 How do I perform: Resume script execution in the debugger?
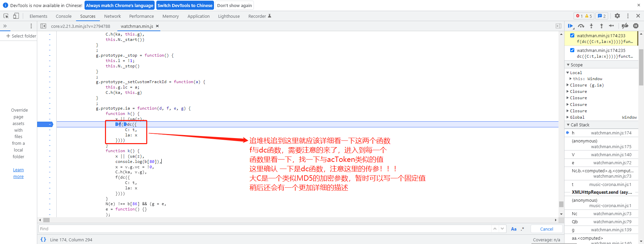570,26
